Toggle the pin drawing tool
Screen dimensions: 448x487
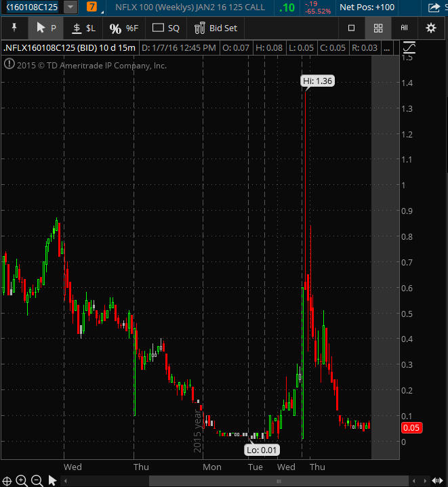[x=14, y=28]
